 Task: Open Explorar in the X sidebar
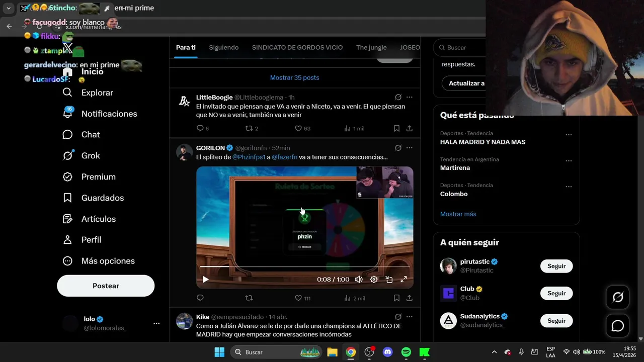[x=88, y=93]
